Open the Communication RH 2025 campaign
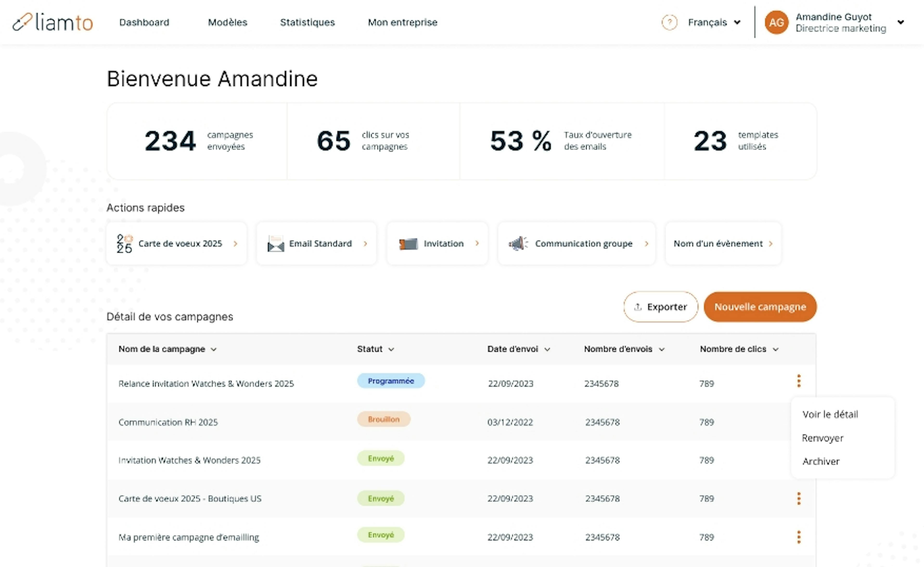Viewport: 924px width, 567px height. pyautogui.click(x=168, y=422)
